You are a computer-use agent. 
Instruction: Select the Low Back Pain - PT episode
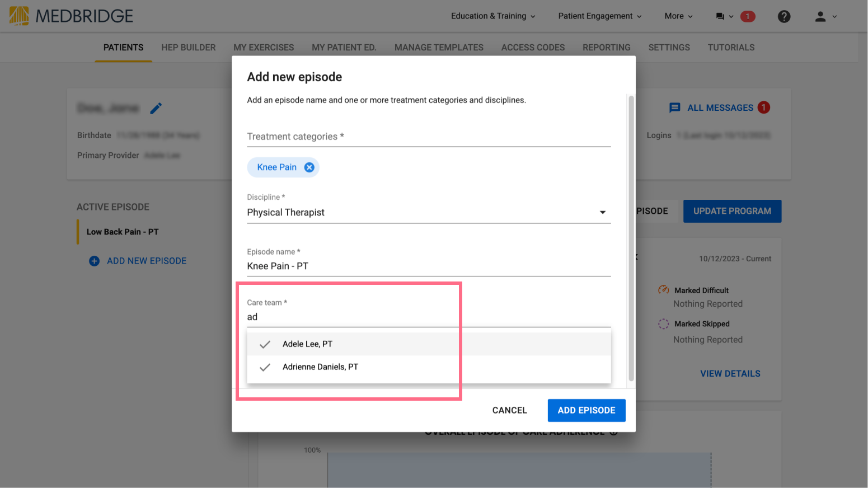coord(123,232)
